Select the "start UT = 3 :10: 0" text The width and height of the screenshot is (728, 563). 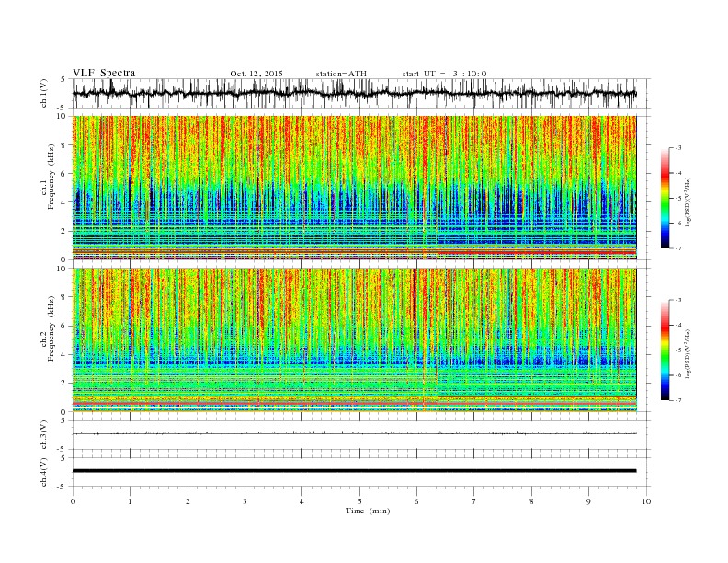(444, 74)
